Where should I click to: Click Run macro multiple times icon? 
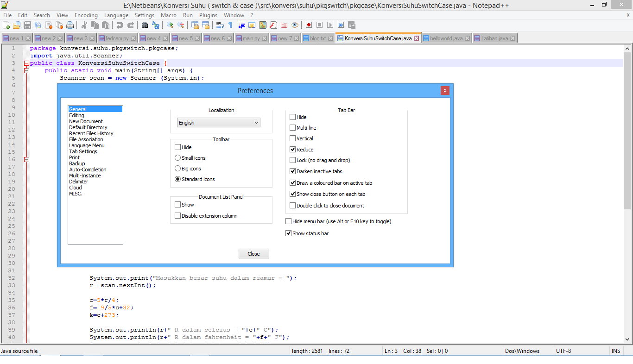[341, 25]
